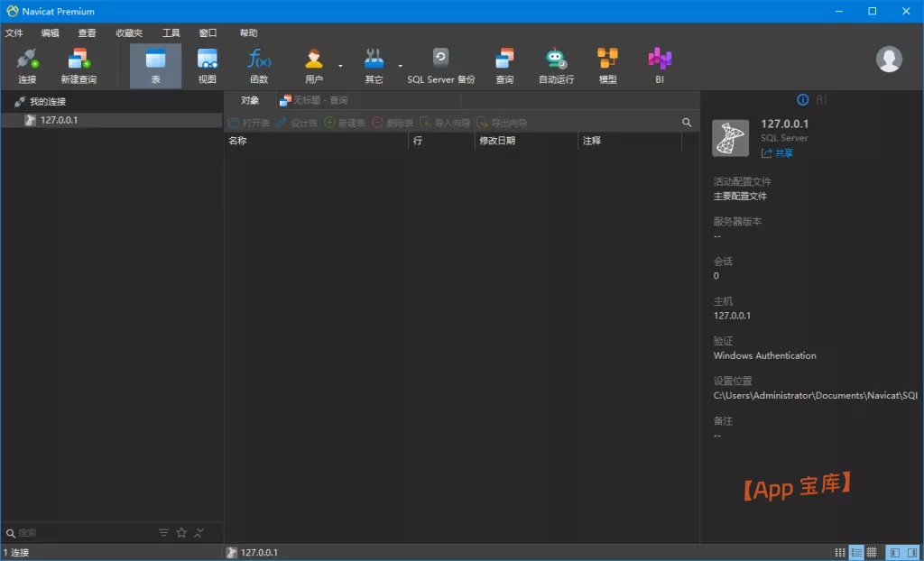The height and width of the screenshot is (561, 924).
Task: Open the 函数 (Function) objects
Action: pos(259,66)
